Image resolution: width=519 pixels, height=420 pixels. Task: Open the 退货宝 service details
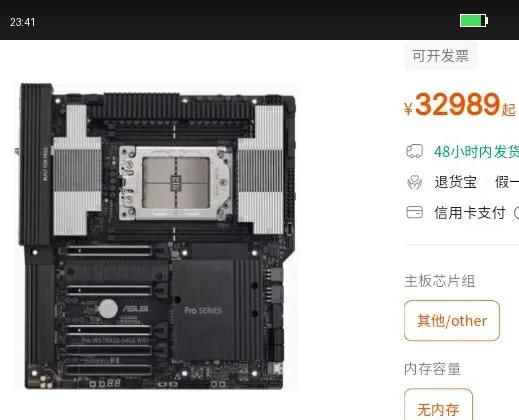[455, 182]
